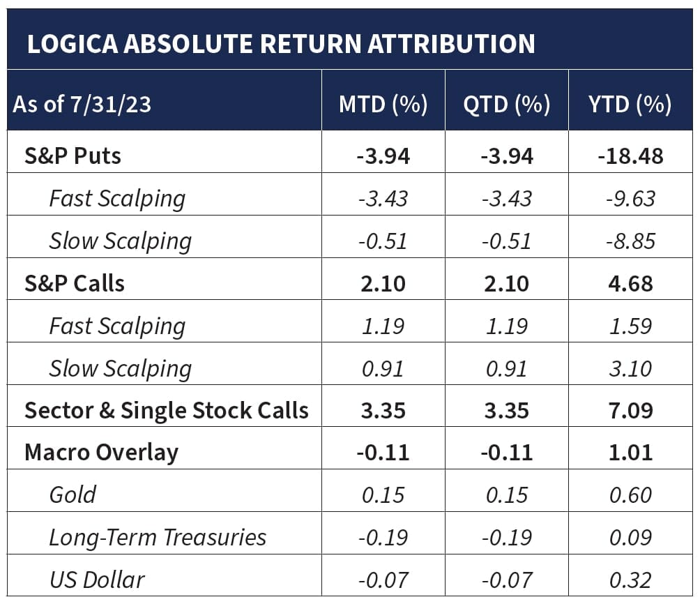This screenshot has width=700, height=604.
Task: Select the Sector & Single Stock Calls label
Action: coord(166,410)
